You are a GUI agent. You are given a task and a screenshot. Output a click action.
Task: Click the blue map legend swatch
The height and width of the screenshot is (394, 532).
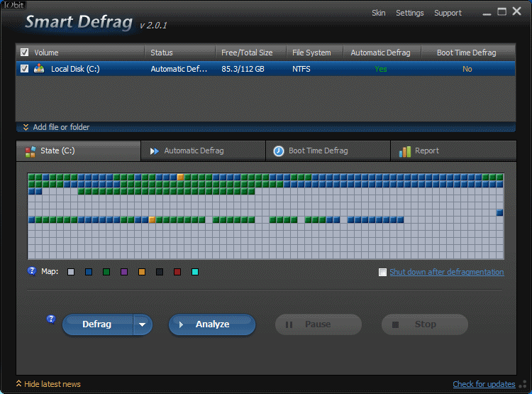click(89, 272)
